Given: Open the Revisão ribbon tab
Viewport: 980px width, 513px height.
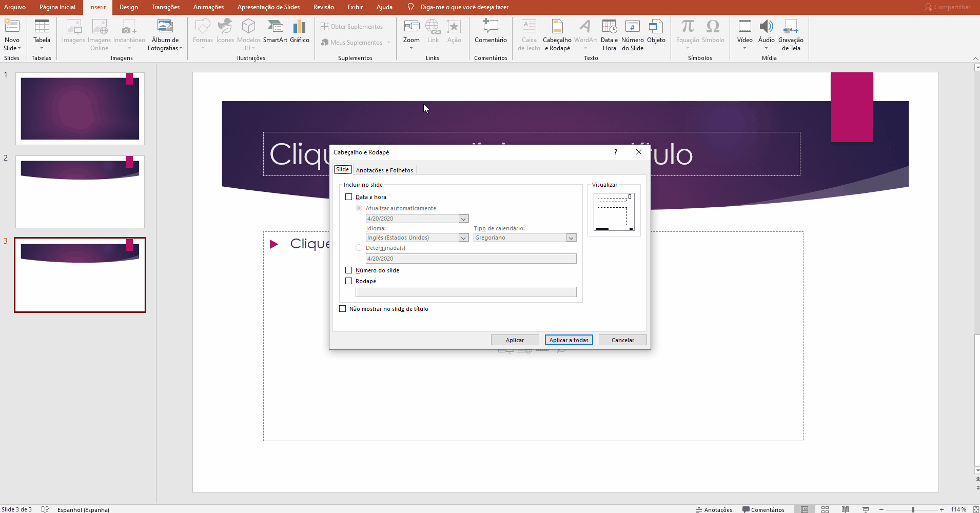Looking at the screenshot, I should coord(324,7).
